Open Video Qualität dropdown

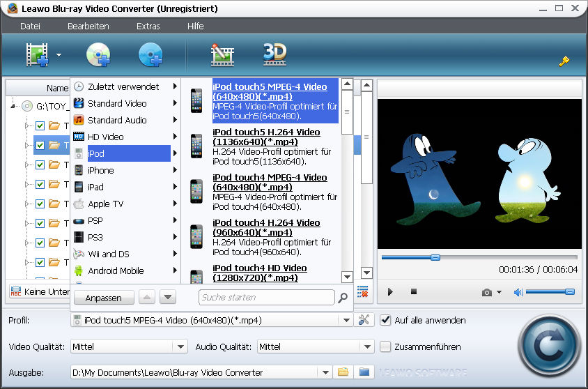coord(180,346)
